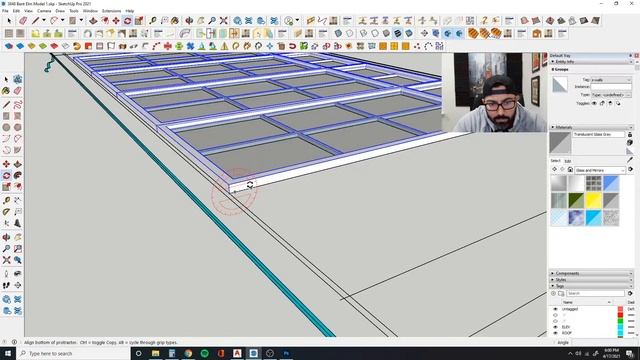Open the Tag dropdown in Entity Info
The image size is (640, 360).
tap(611, 80)
